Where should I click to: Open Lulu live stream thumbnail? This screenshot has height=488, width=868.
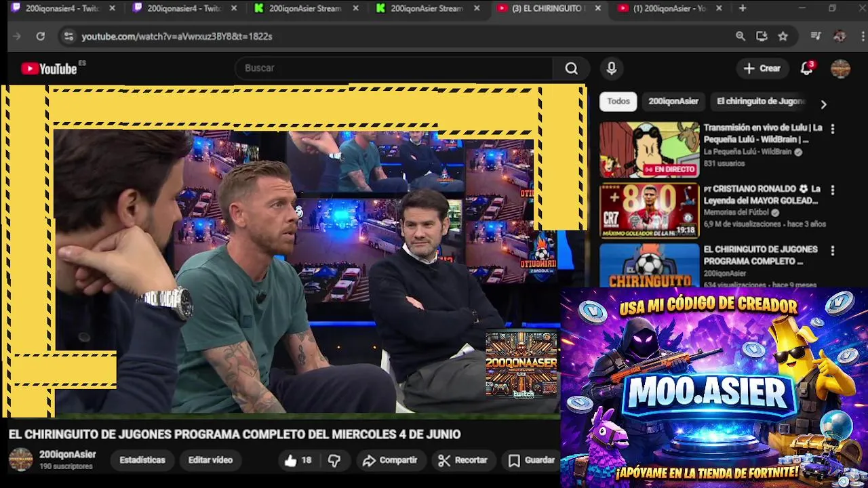click(x=649, y=150)
